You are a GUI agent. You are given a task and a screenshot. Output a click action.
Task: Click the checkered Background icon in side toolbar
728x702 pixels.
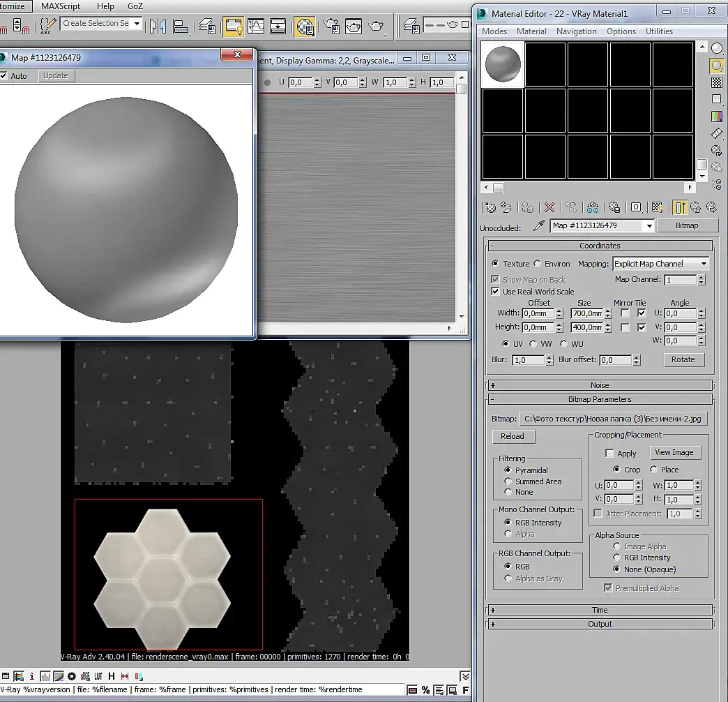717,82
